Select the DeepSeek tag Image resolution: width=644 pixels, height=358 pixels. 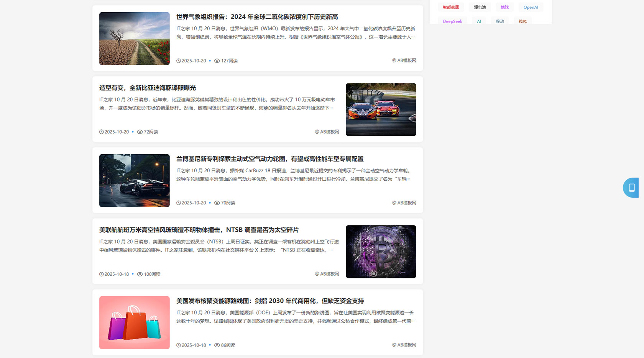click(x=452, y=21)
